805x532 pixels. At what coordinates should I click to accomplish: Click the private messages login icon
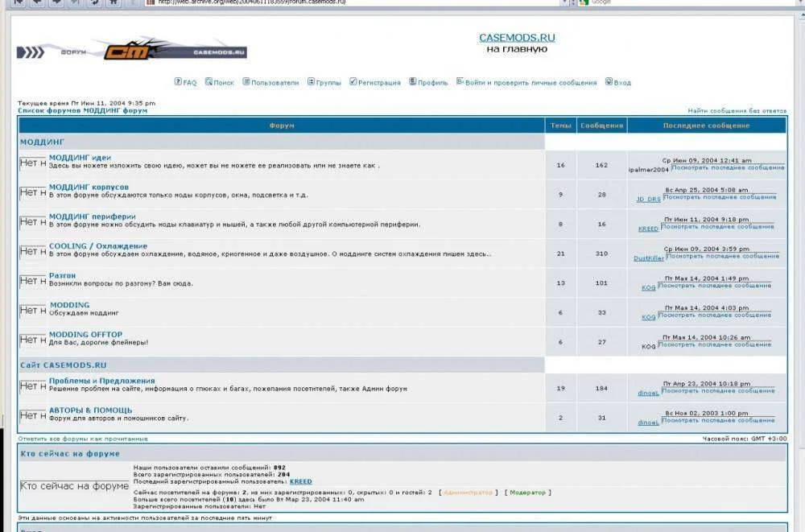tap(460, 81)
